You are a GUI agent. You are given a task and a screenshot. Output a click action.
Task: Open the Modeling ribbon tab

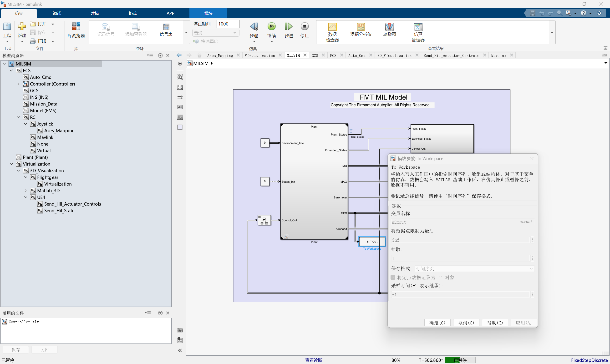[95, 13]
